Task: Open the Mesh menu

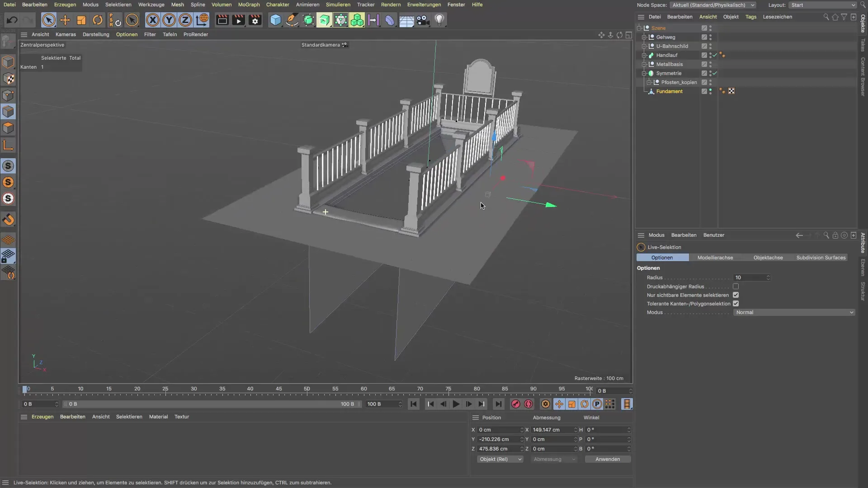Action: [x=177, y=5]
